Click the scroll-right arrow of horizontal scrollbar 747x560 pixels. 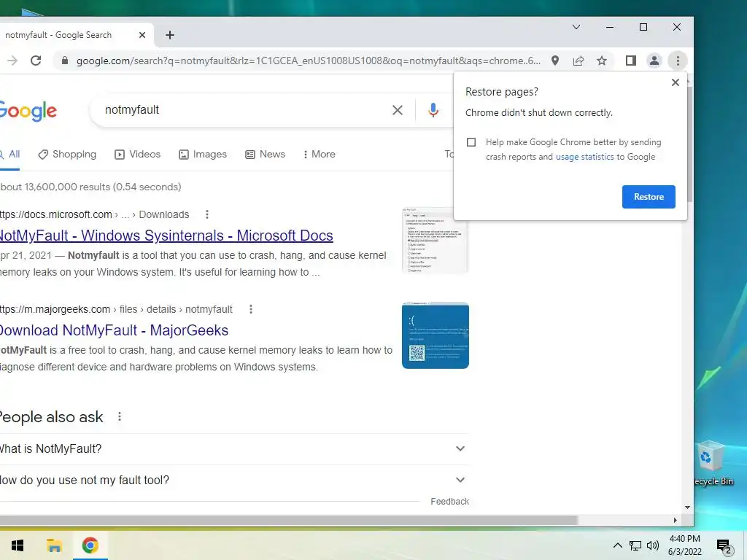click(x=675, y=520)
